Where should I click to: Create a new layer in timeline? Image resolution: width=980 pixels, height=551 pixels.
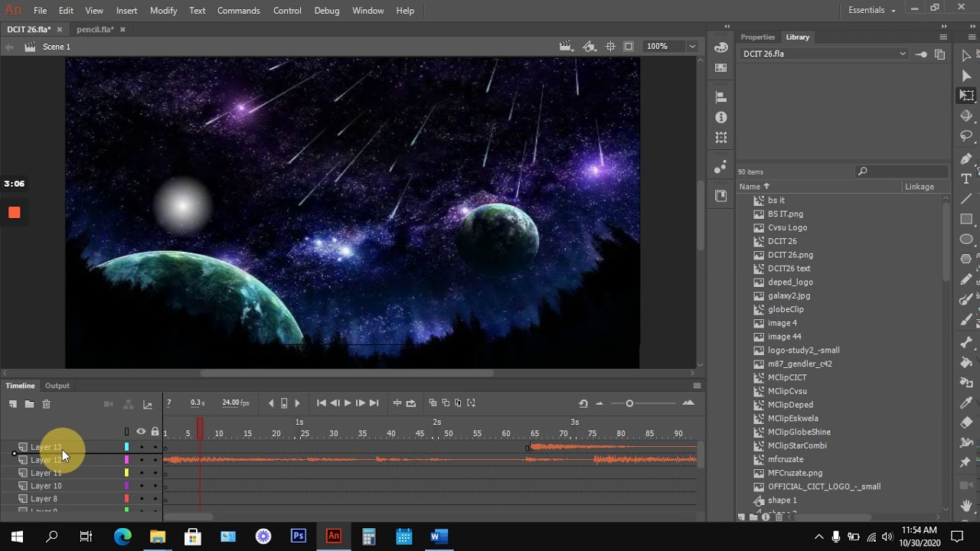[13, 404]
